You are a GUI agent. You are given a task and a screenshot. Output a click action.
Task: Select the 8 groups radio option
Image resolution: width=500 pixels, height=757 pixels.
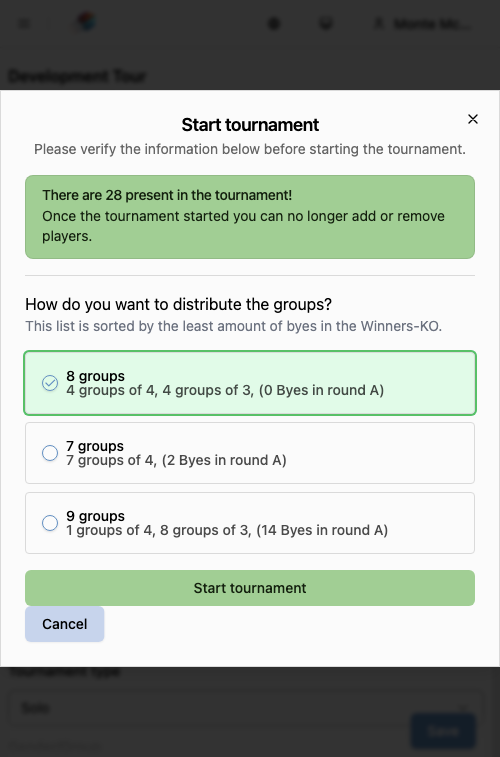250,383
